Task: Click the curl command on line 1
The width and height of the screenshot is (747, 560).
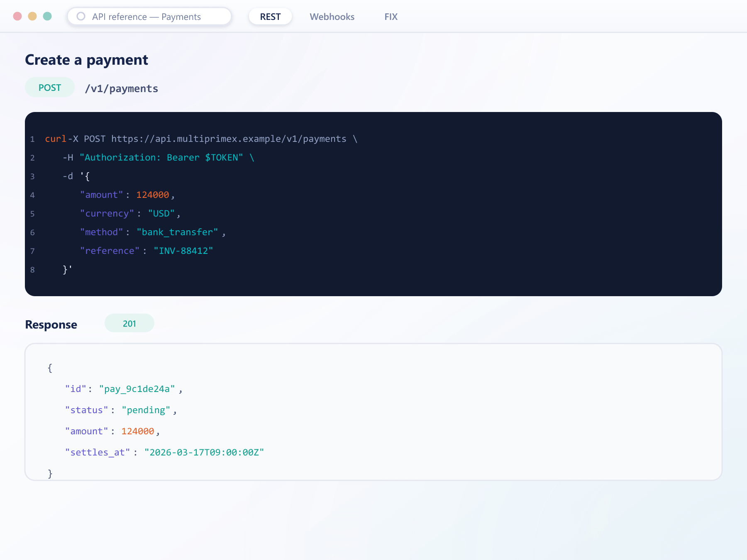Action: pyautogui.click(x=56, y=139)
